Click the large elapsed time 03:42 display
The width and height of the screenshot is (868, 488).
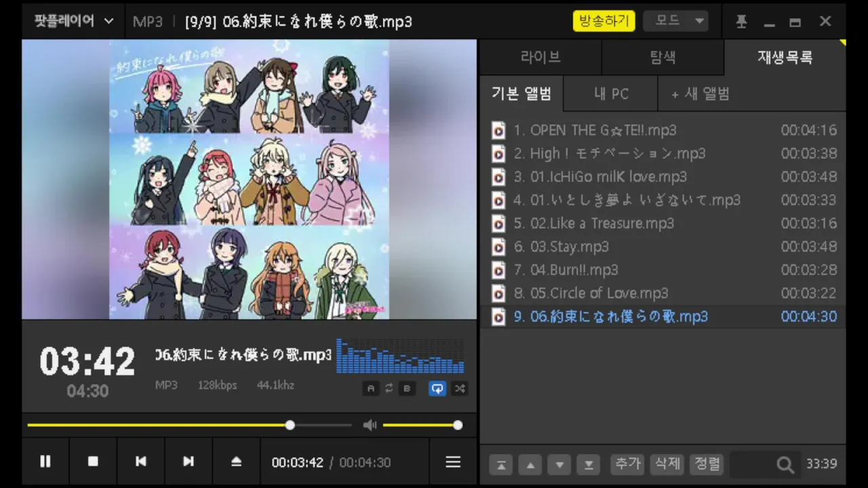(x=87, y=362)
